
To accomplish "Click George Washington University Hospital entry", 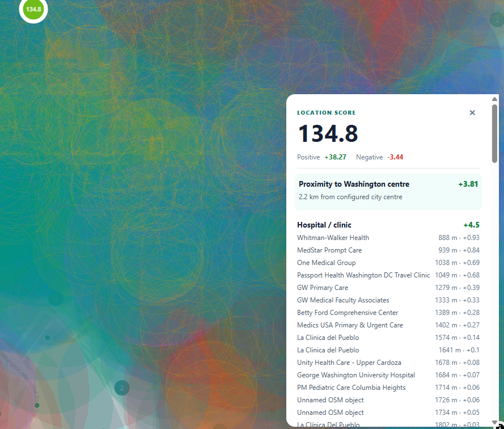I will [x=388, y=375].
